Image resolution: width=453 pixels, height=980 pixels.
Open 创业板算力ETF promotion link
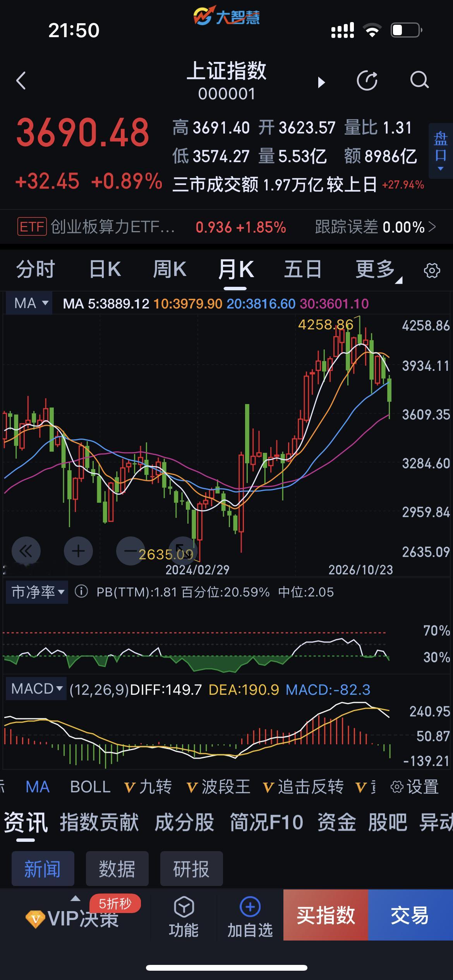pos(113,227)
